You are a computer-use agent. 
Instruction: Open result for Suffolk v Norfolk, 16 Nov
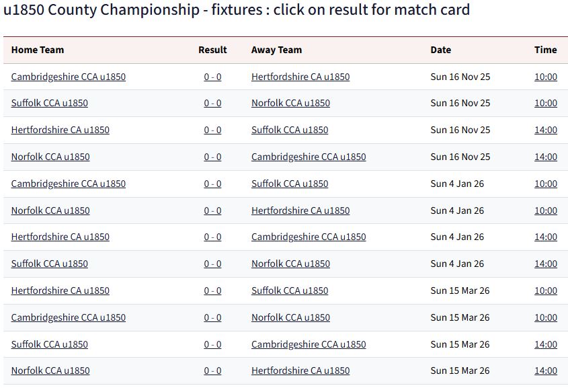pyautogui.click(x=212, y=103)
